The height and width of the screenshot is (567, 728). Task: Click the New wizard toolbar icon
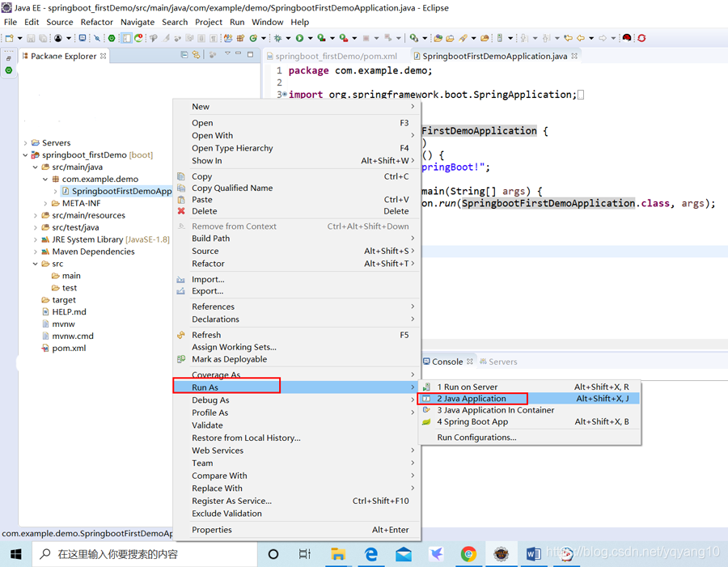tap(9, 38)
